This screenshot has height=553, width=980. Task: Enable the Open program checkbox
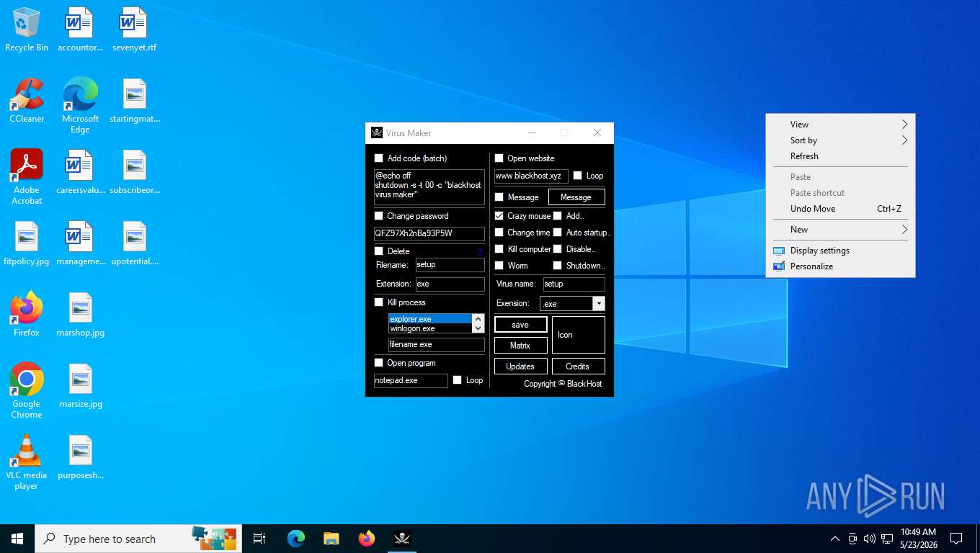[379, 363]
